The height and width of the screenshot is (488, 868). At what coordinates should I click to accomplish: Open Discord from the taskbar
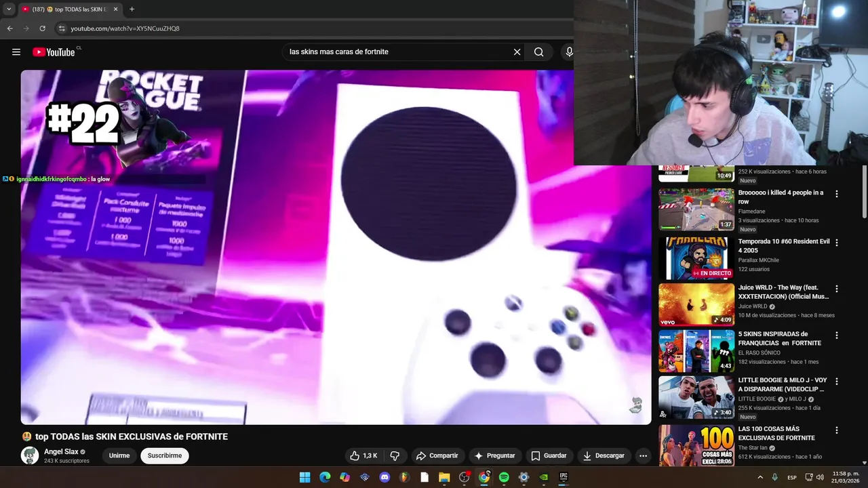click(384, 477)
